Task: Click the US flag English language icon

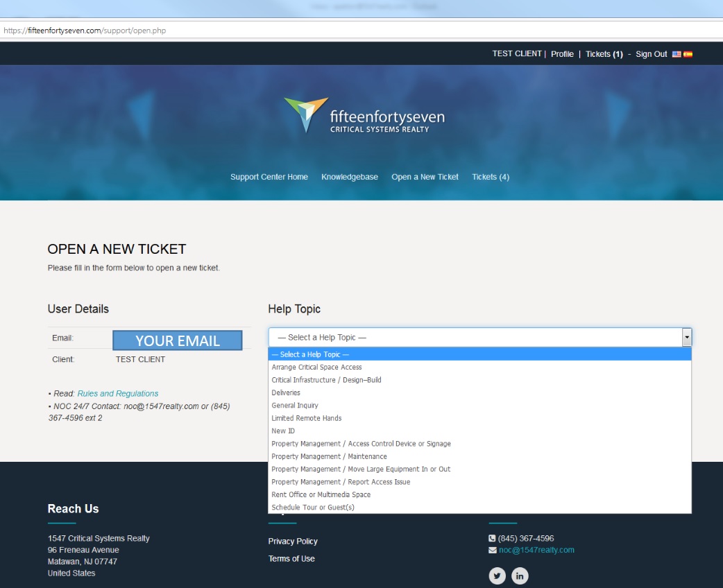Action: [677, 54]
